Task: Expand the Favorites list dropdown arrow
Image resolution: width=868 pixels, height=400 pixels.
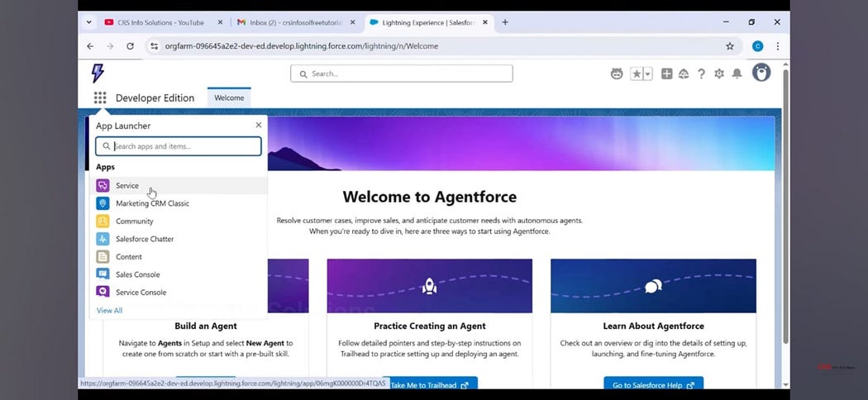Action: 647,74
